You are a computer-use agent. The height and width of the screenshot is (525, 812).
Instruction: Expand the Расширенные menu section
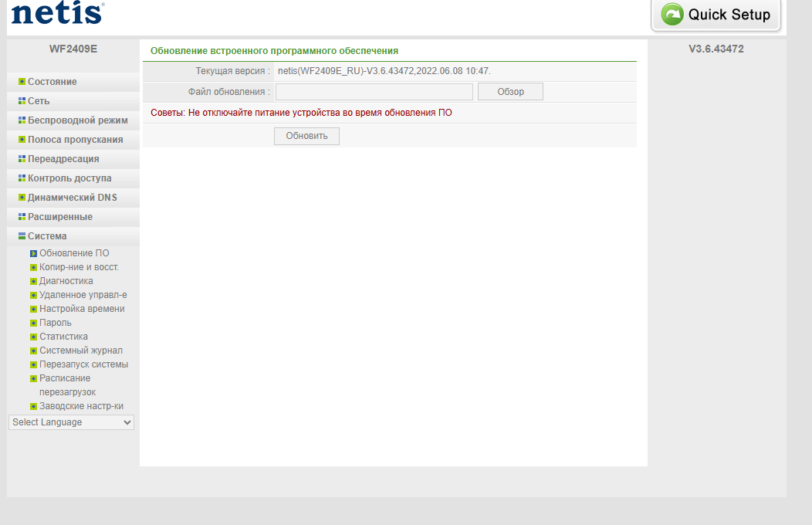[59, 217]
